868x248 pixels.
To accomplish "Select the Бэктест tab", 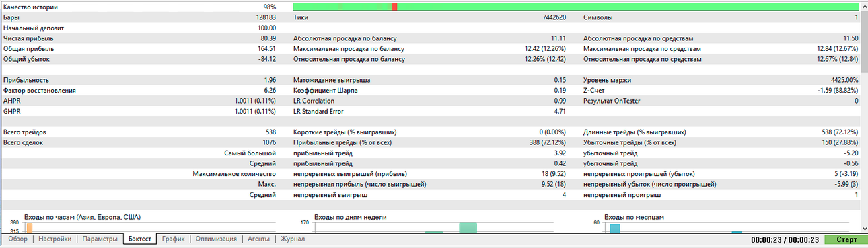I will (x=140, y=239).
